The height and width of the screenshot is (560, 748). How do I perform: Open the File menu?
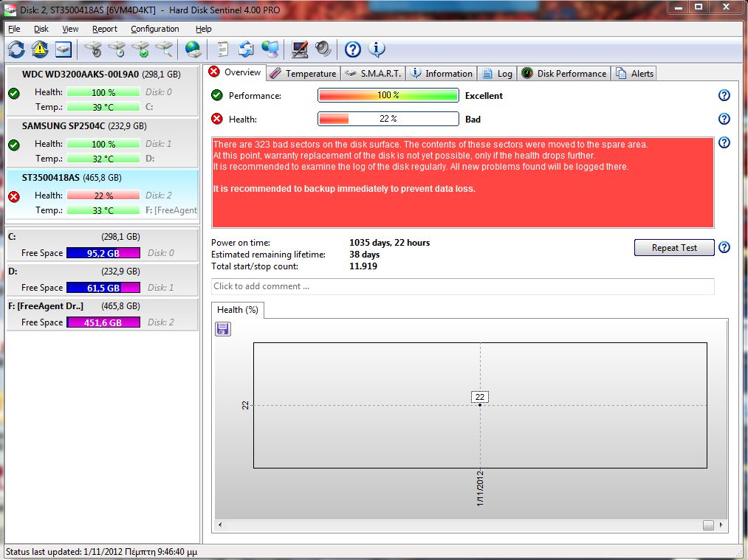click(14, 29)
